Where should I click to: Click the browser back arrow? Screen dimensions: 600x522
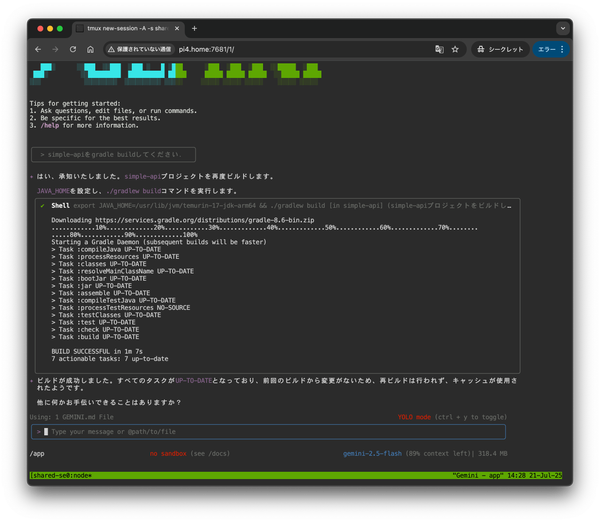coord(39,48)
